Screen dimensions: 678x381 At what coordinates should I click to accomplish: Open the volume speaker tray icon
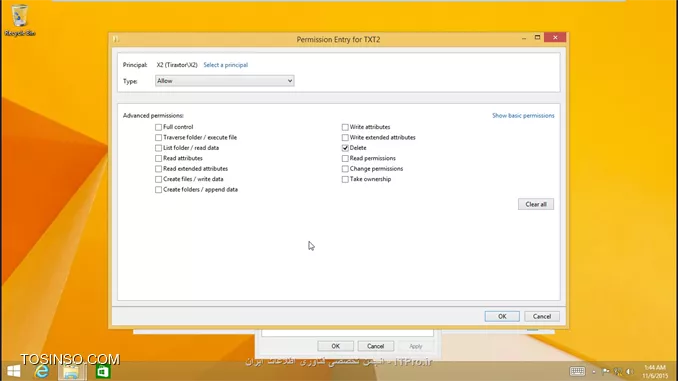[x=630, y=371]
